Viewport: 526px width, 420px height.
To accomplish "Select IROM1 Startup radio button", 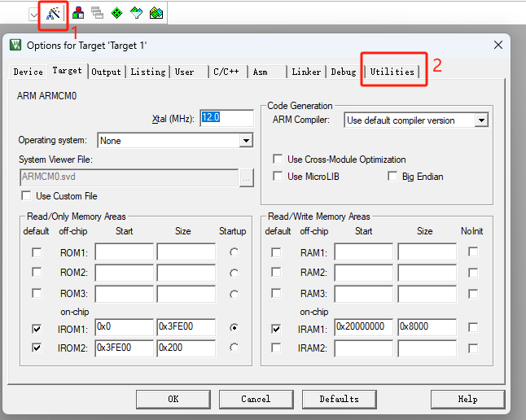I will point(235,327).
